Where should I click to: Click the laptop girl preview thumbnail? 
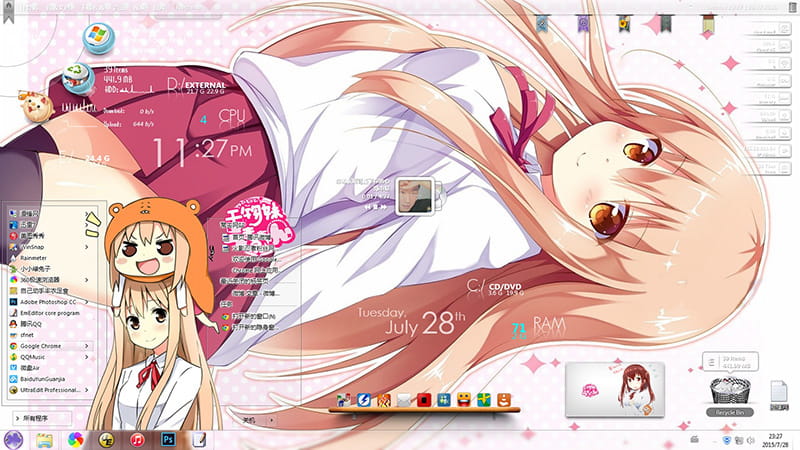point(615,389)
